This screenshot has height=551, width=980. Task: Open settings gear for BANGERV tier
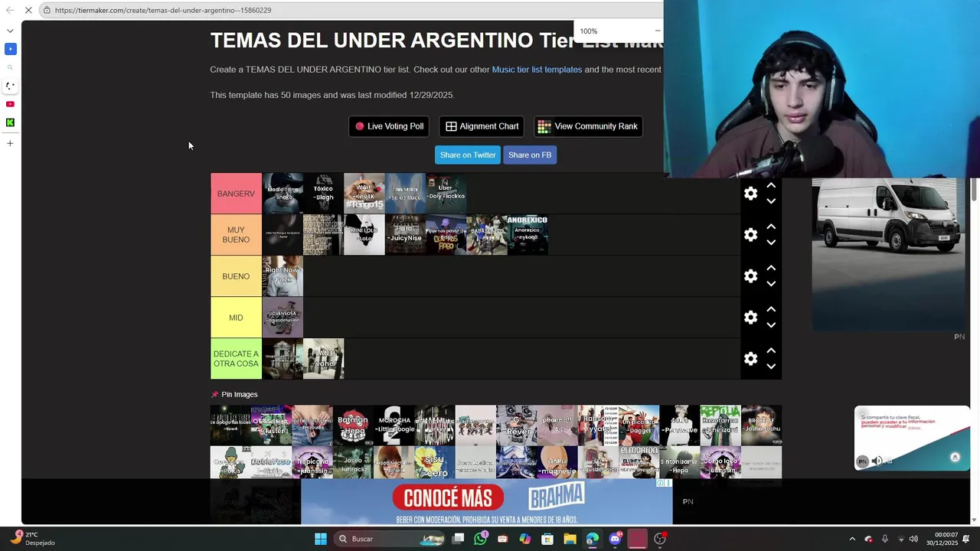[x=750, y=194]
